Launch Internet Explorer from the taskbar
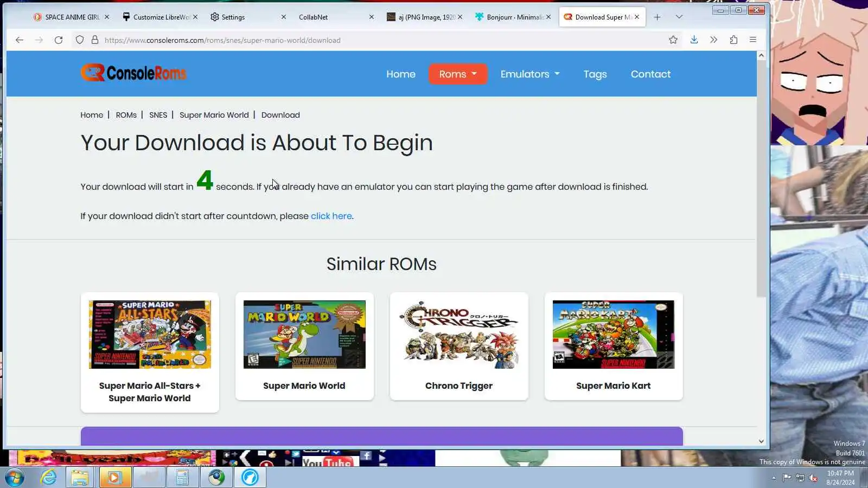 pyautogui.click(x=49, y=478)
